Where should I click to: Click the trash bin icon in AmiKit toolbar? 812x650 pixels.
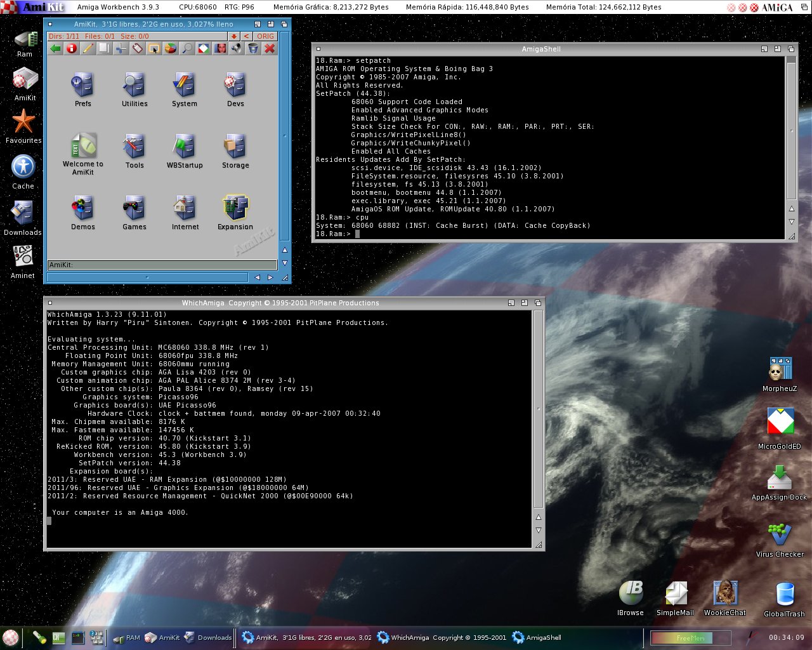pos(253,48)
